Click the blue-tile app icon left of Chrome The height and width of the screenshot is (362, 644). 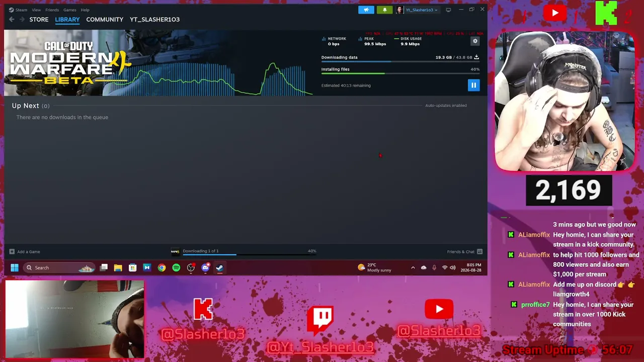147,267
